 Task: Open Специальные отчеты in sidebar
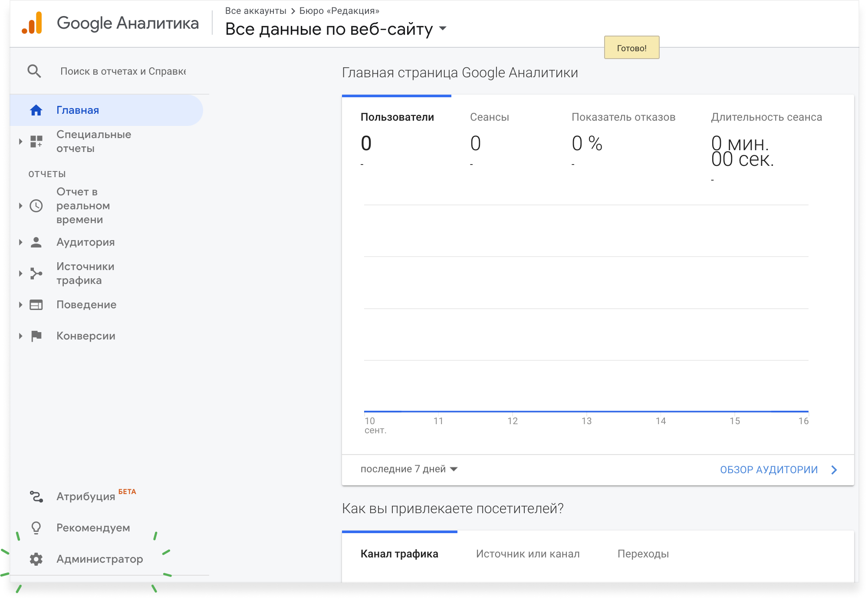[x=94, y=142]
